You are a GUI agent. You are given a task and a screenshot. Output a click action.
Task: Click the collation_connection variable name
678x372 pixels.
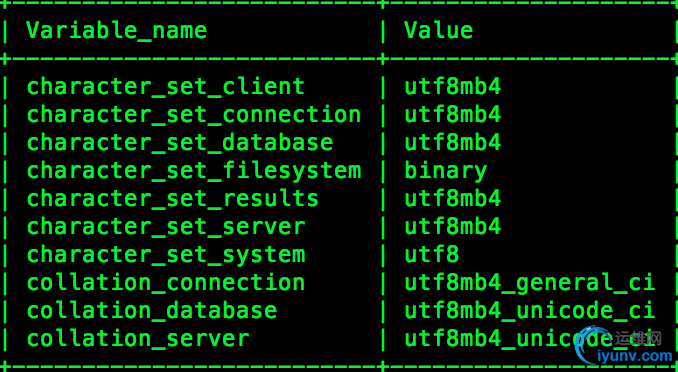pyautogui.click(x=166, y=282)
